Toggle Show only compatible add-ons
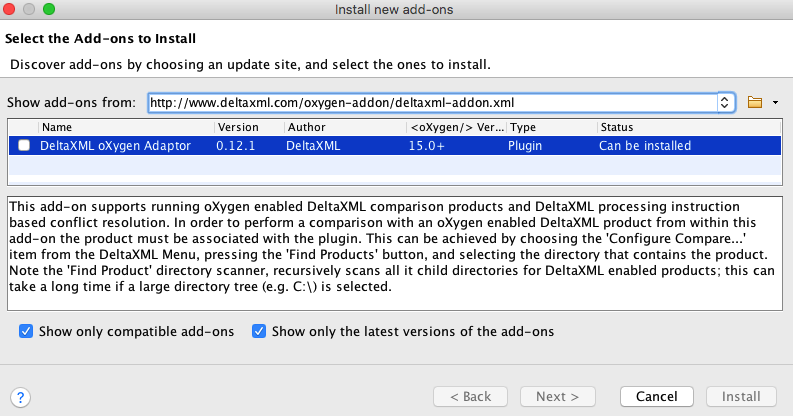Screen dimensions: 793x416 point(26,331)
